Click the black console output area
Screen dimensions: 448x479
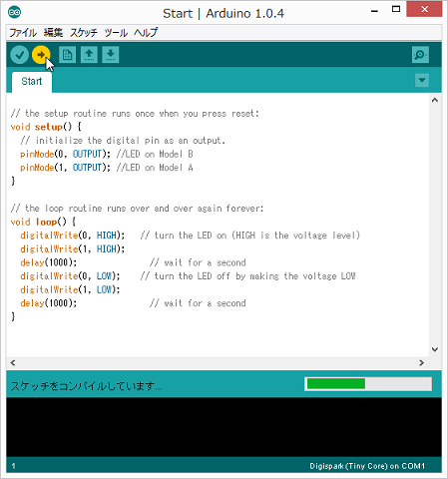click(x=224, y=427)
